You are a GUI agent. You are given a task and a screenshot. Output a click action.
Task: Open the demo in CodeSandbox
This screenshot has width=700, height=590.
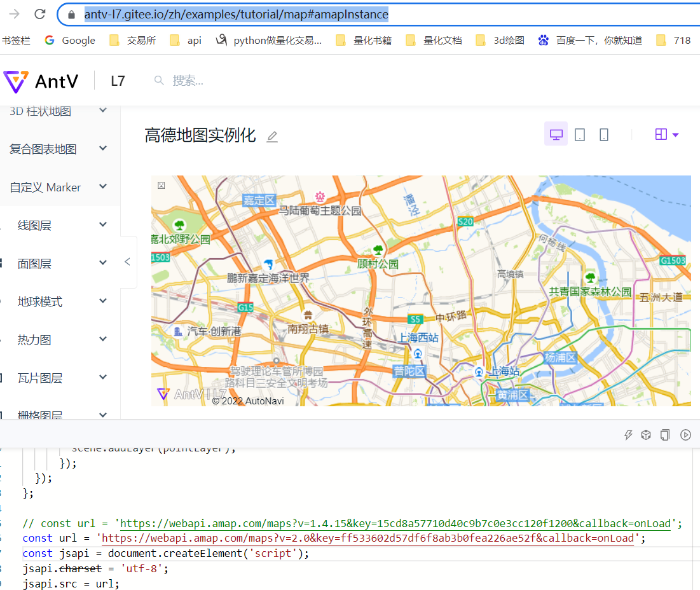click(x=646, y=434)
